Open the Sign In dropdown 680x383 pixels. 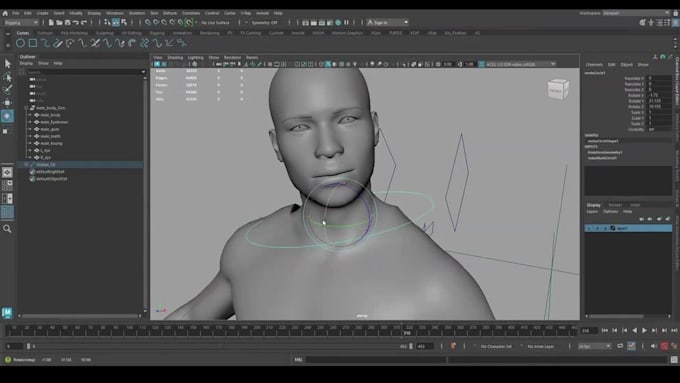pyautogui.click(x=388, y=22)
